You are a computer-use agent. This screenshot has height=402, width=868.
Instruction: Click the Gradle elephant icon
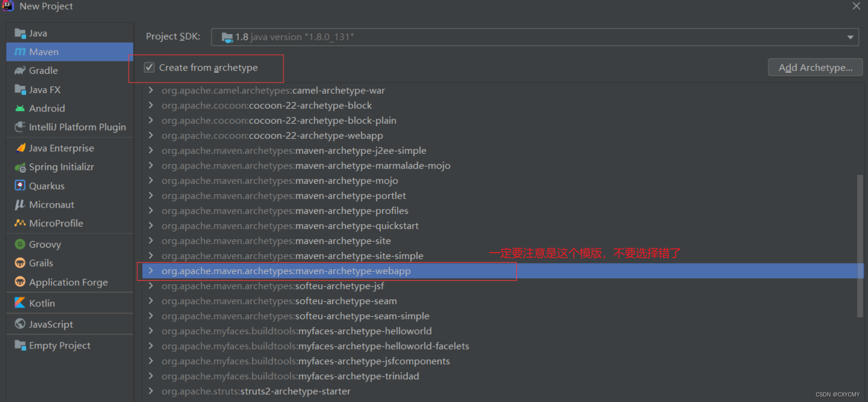pos(20,71)
